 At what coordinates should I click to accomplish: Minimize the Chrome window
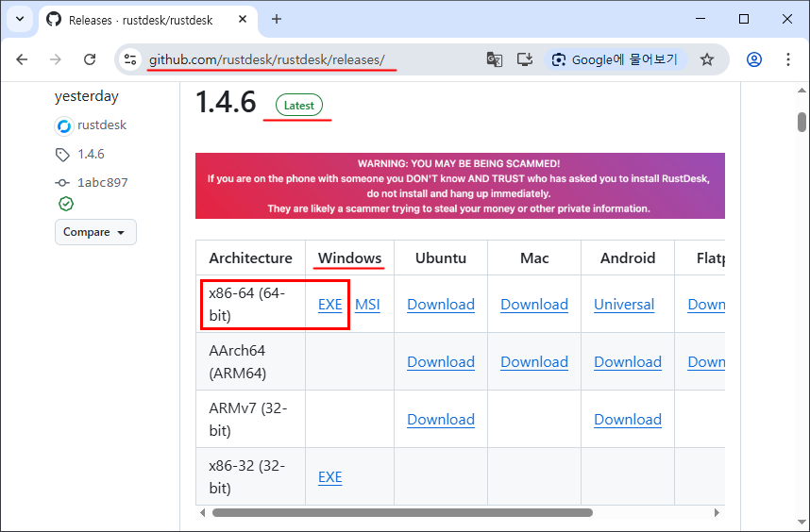tap(700, 19)
